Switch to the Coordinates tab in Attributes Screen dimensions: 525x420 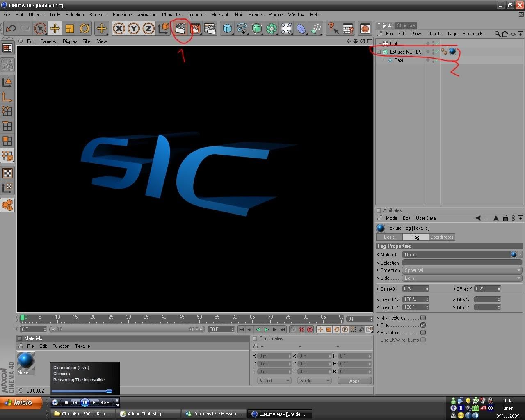click(442, 237)
